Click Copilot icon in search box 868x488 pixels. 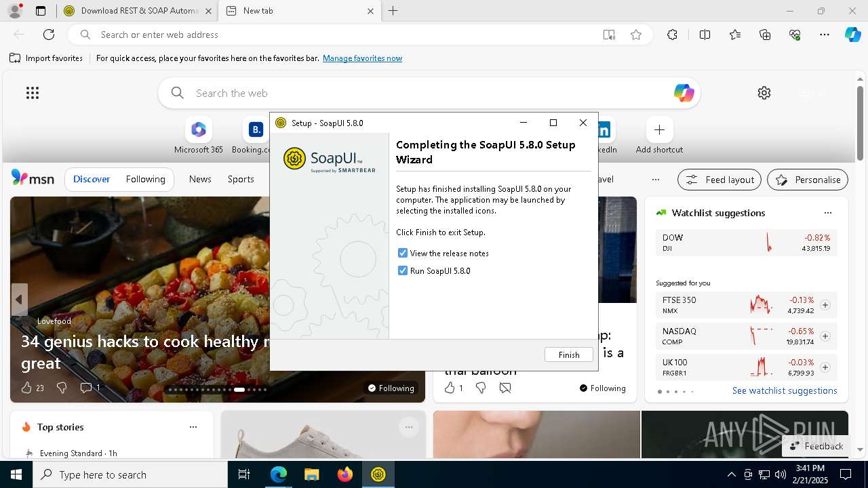pos(684,93)
